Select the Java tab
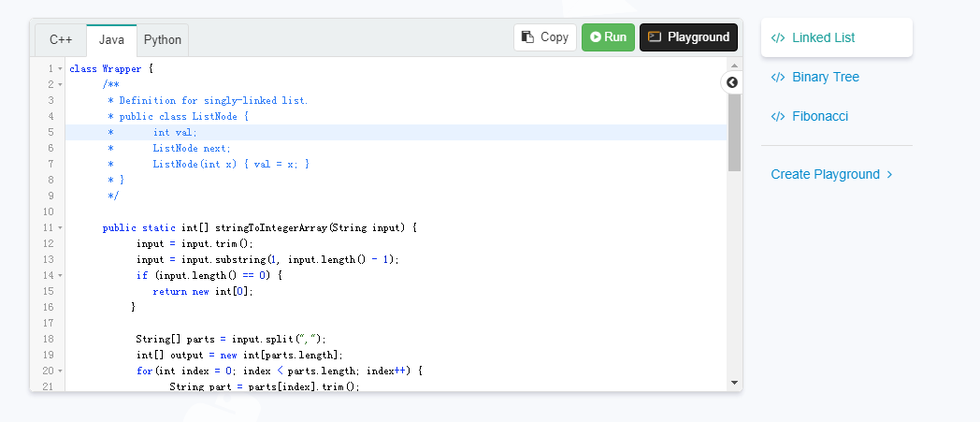The height and width of the screenshot is (422, 980). (x=111, y=40)
